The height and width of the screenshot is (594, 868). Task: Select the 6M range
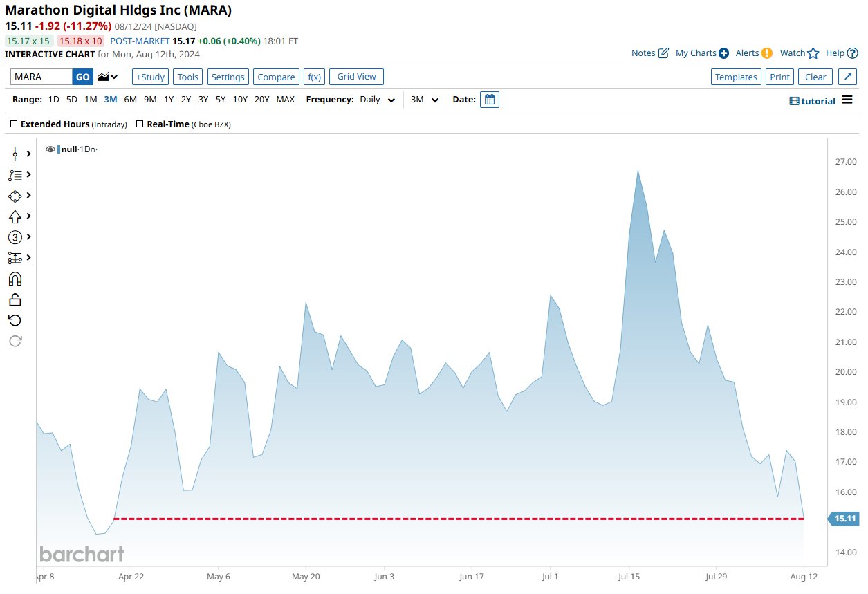point(130,100)
